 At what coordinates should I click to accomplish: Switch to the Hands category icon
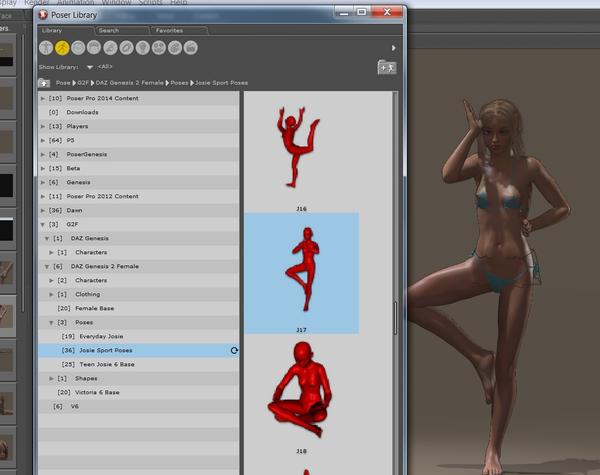[x=110, y=48]
